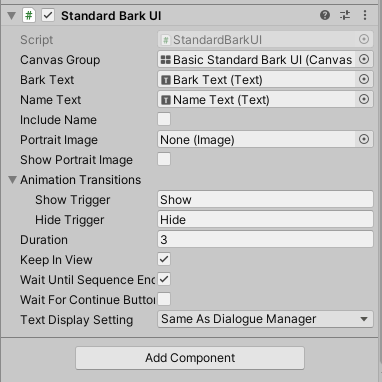Image resolution: width=382 pixels, height=382 pixels.
Task: Open object picker for Canvas Group field
Action: pyautogui.click(x=364, y=59)
